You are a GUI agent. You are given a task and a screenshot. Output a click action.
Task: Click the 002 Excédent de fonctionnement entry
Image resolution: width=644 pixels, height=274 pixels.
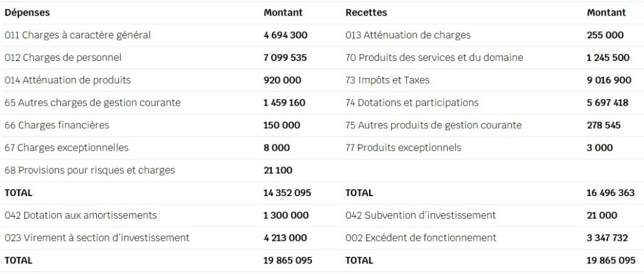tap(421, 238)
